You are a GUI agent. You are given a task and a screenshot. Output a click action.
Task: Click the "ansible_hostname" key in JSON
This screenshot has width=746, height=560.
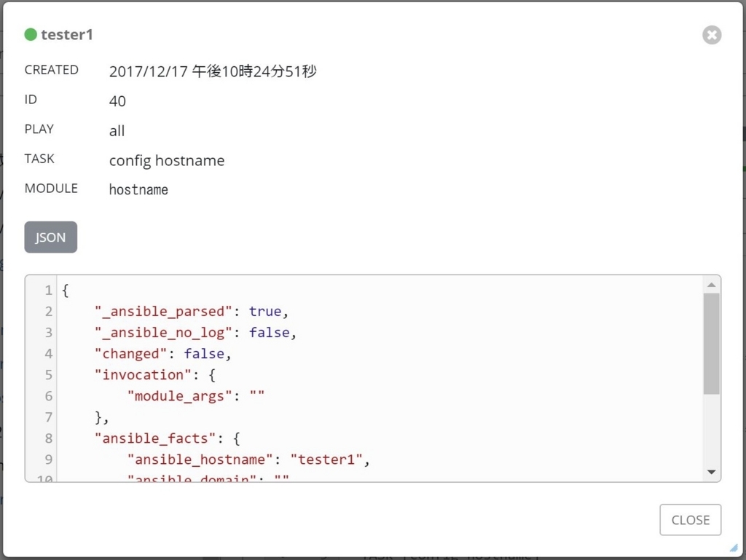[x=200, y=460]
